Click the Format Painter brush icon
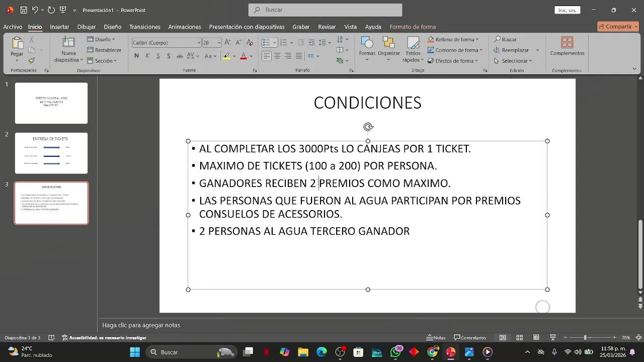Screen dimensions: 644x362 pyautogui.click(x=32, y=60)
